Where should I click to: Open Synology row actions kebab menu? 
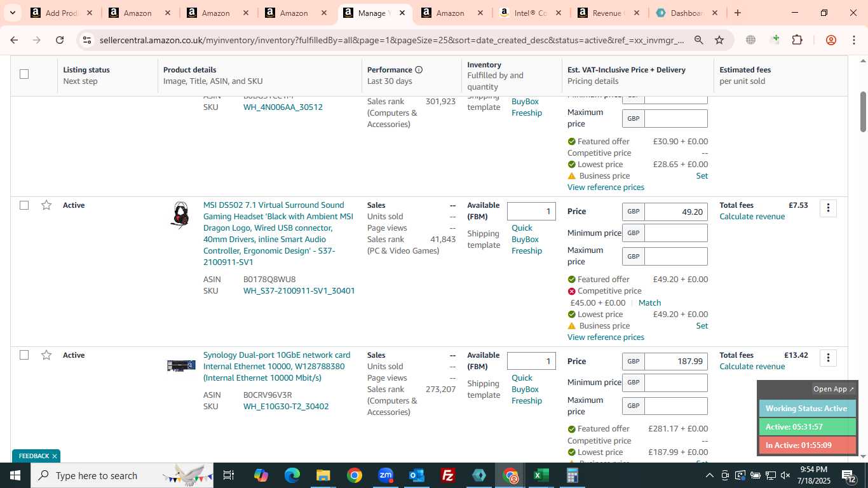(828, 358)
